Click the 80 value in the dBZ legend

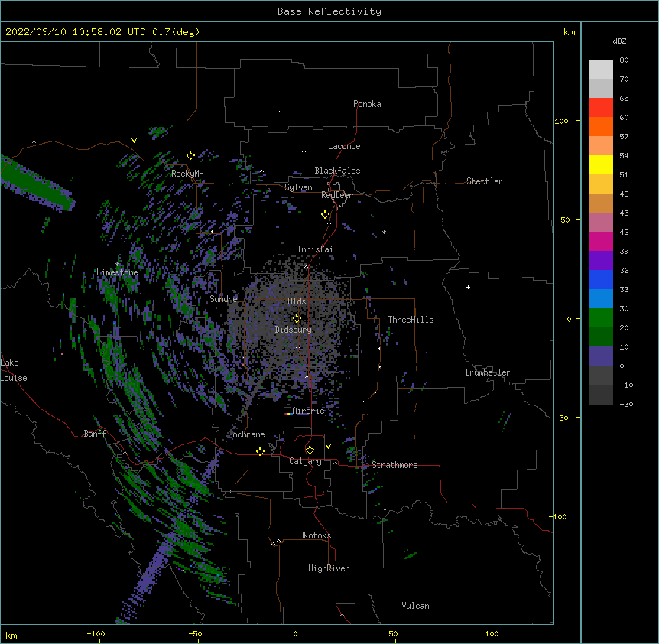point(624,60)
